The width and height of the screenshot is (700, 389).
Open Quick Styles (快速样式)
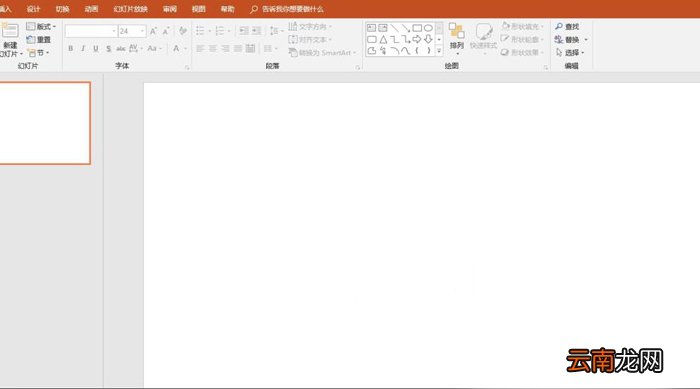coord(483,38)
